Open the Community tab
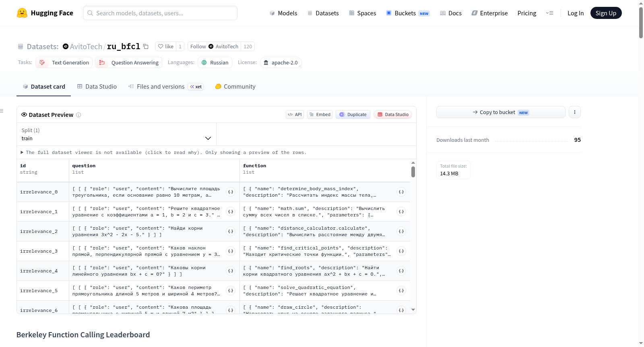This screenshot has width=644, height=347. pos(235,87)
